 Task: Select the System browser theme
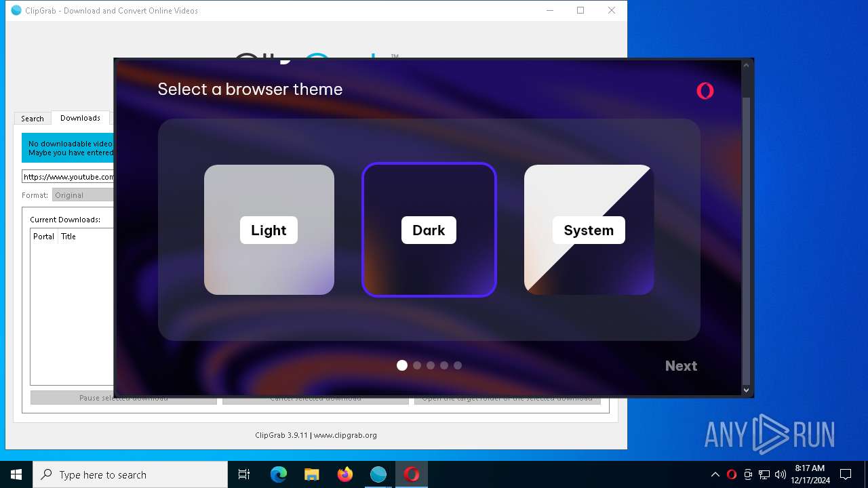click(x=589, y=230)
